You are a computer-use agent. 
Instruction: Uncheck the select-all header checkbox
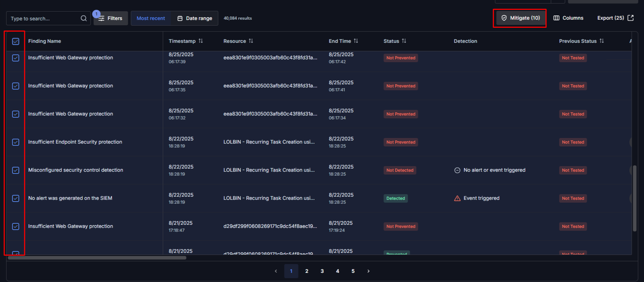16,41
